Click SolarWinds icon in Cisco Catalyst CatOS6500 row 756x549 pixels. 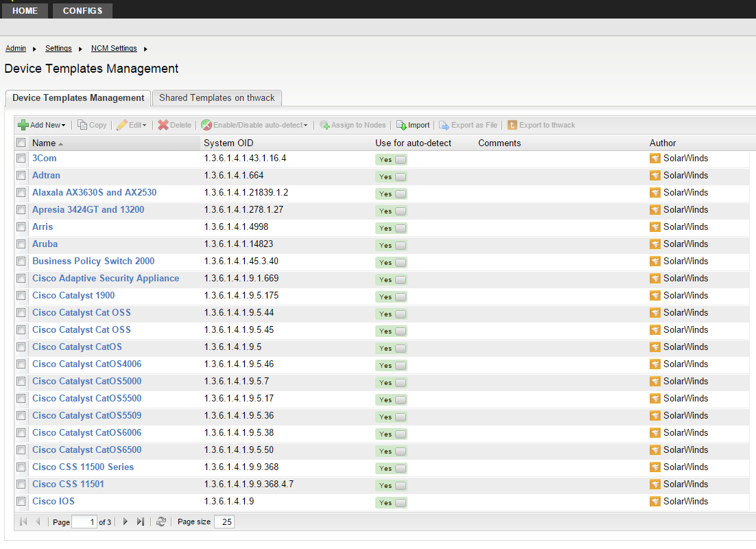(654, 450)
